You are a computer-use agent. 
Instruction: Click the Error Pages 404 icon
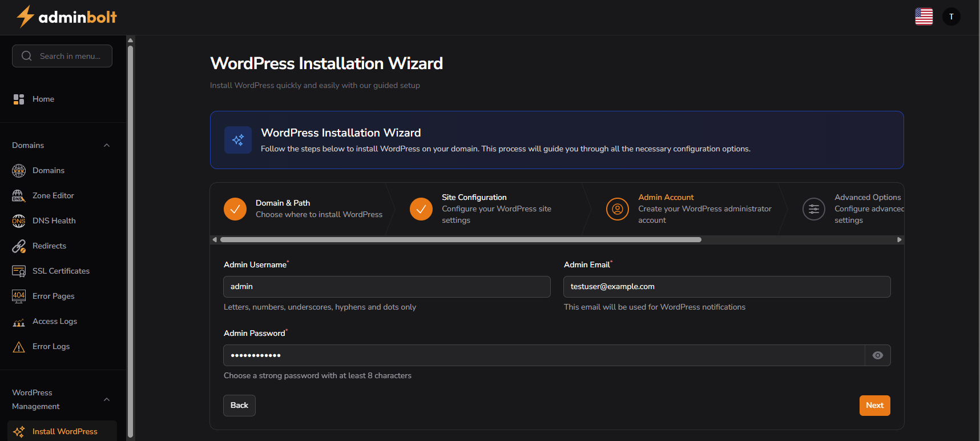tap(19, 296)
